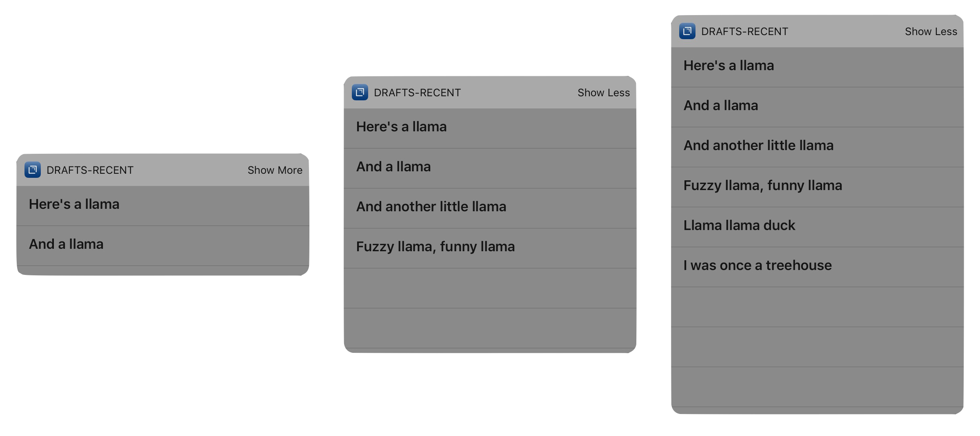Collapse the four-draft widget using Show Less
This screenshot has width=980, height=436.
(x=603, y=93)
